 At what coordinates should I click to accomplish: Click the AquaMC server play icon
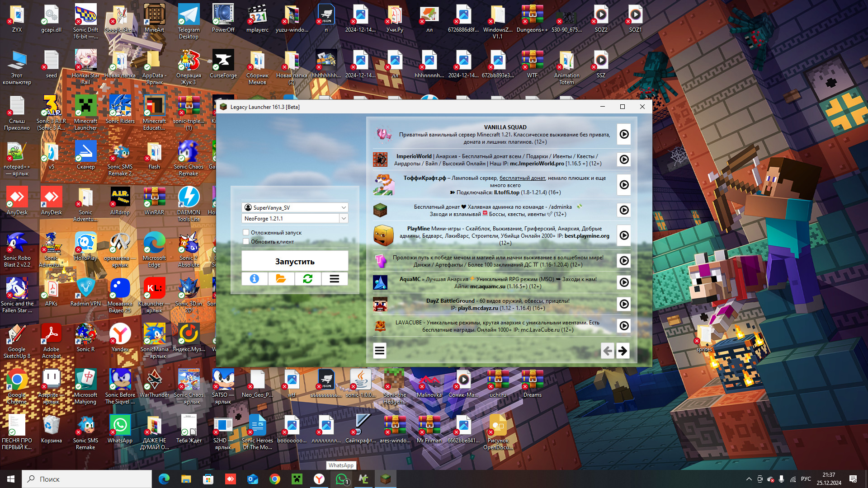point(624,282)
